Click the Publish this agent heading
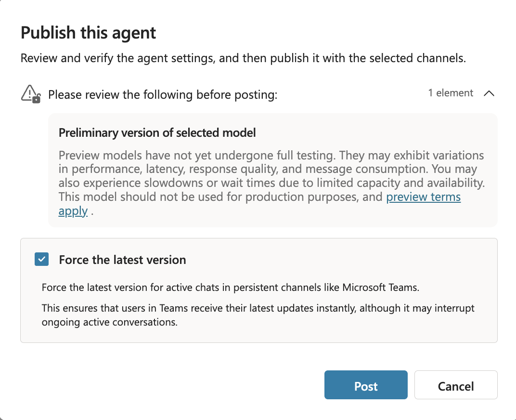 coord(88,33)
